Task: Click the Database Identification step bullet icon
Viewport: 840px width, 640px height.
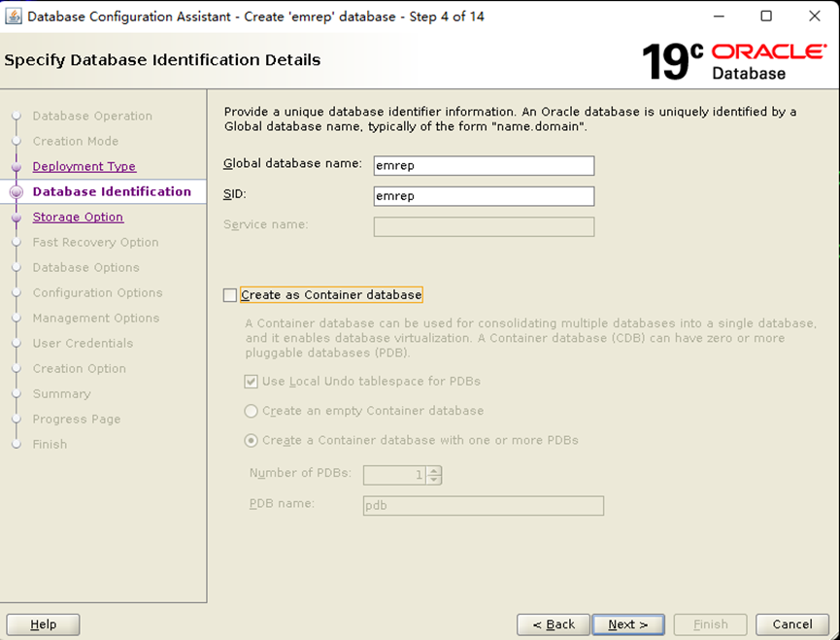Action: [17, 191]
